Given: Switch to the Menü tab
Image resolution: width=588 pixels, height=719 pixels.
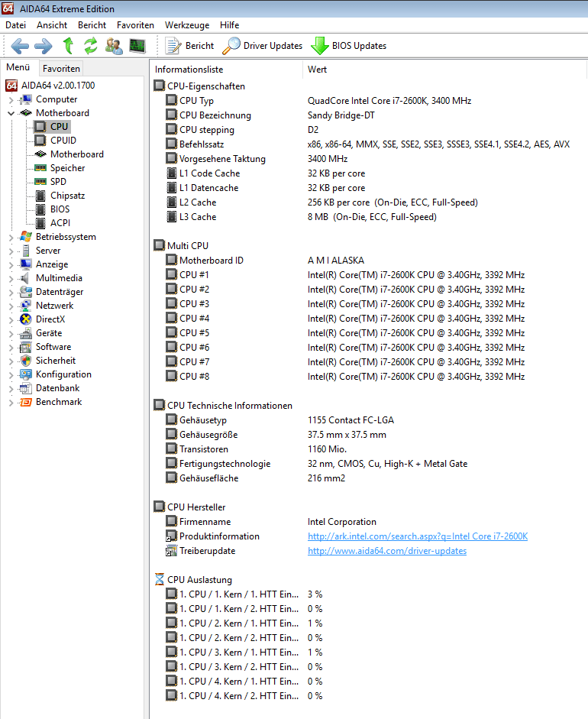Looking at the screenshot, I should [18, 67].
